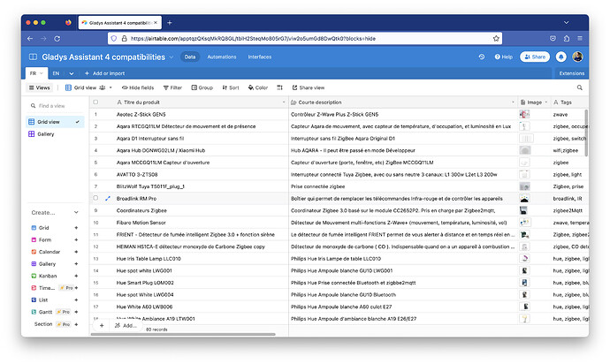
Task: Click the Firefox browser icon
Action: (68, 23)
